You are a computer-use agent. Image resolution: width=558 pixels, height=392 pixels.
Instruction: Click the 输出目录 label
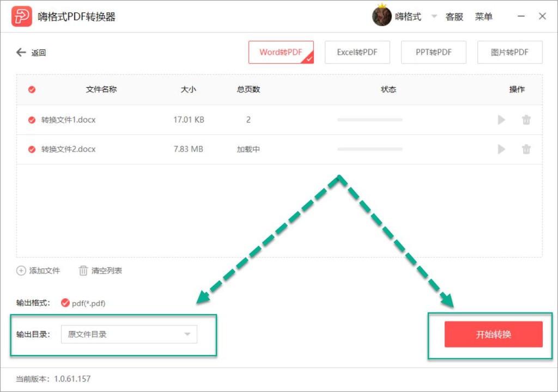[x=33, y=334]
